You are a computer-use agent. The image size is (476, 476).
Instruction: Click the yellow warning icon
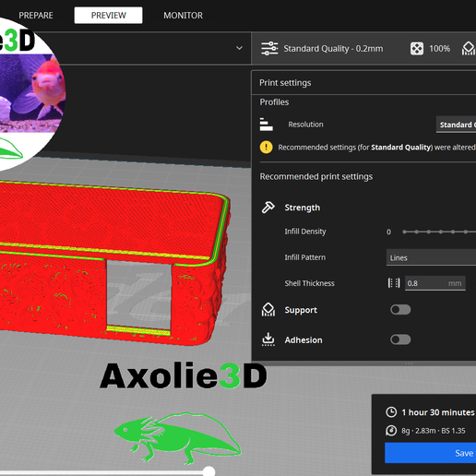tap(266, 148)
